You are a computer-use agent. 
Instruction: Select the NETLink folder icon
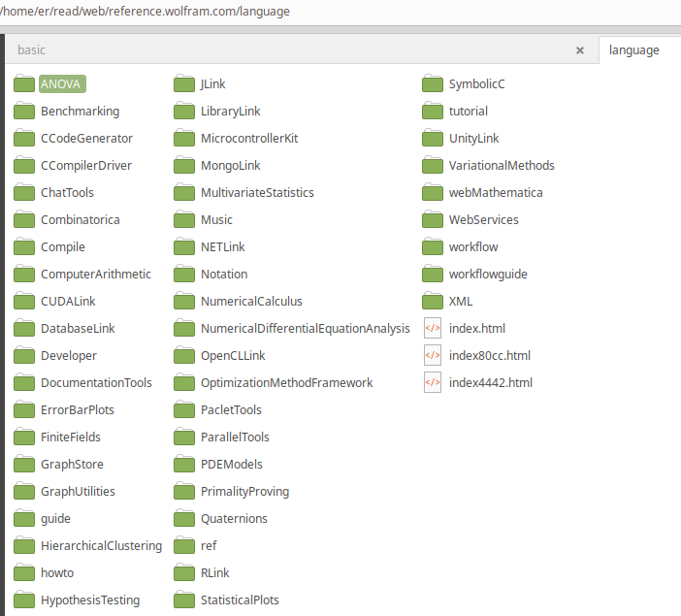tap(184, 246)
